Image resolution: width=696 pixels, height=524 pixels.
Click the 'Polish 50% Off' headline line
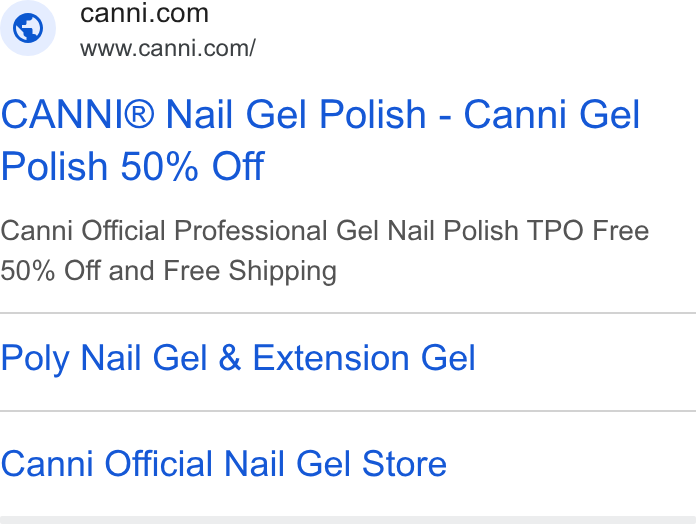pyautogui.click(x=133, y=166)
